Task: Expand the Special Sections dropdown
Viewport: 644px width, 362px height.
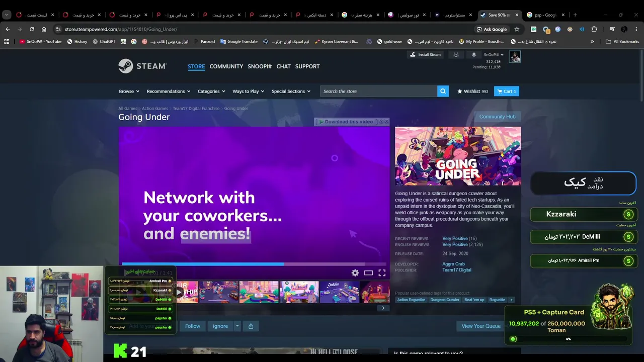Action: point(291,91)
